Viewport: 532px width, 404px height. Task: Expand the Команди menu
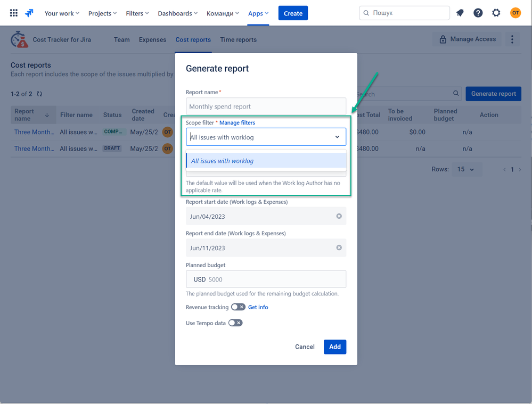point(223,13)
